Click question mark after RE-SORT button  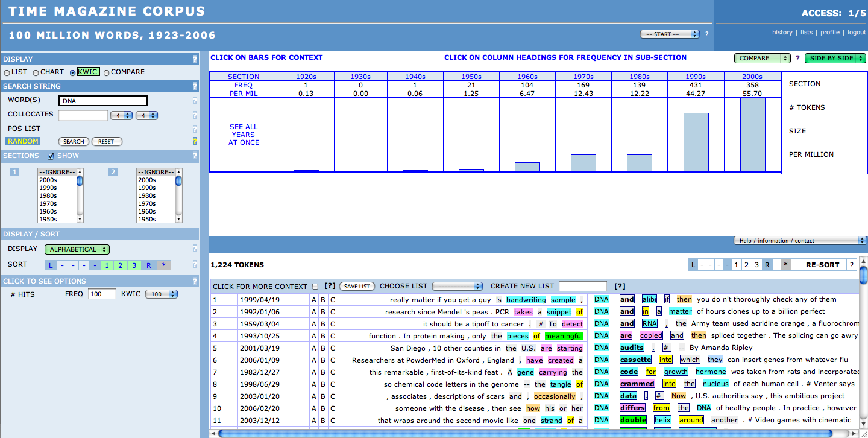click(851, 264)
